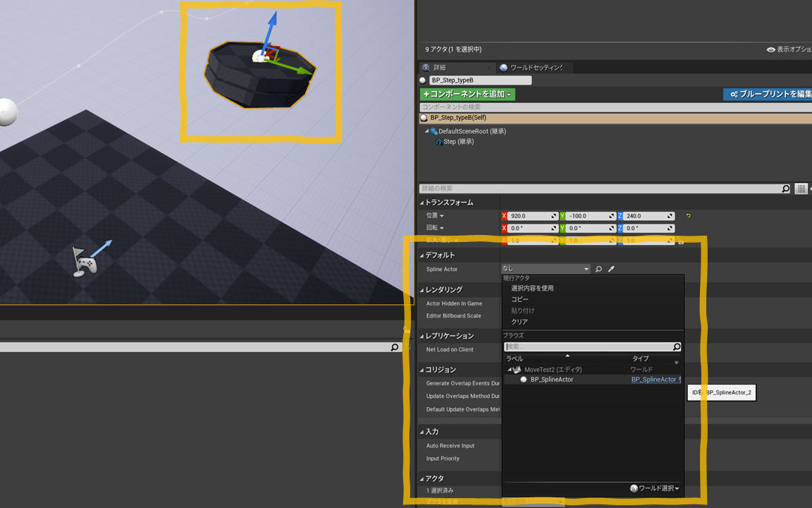
Task: Collapse the DefaultSceneRoot tree node
Action: coord(426,131)
